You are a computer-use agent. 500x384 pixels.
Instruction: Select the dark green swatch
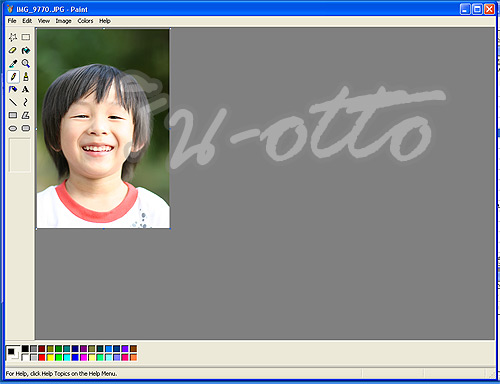tap(58, 349)
